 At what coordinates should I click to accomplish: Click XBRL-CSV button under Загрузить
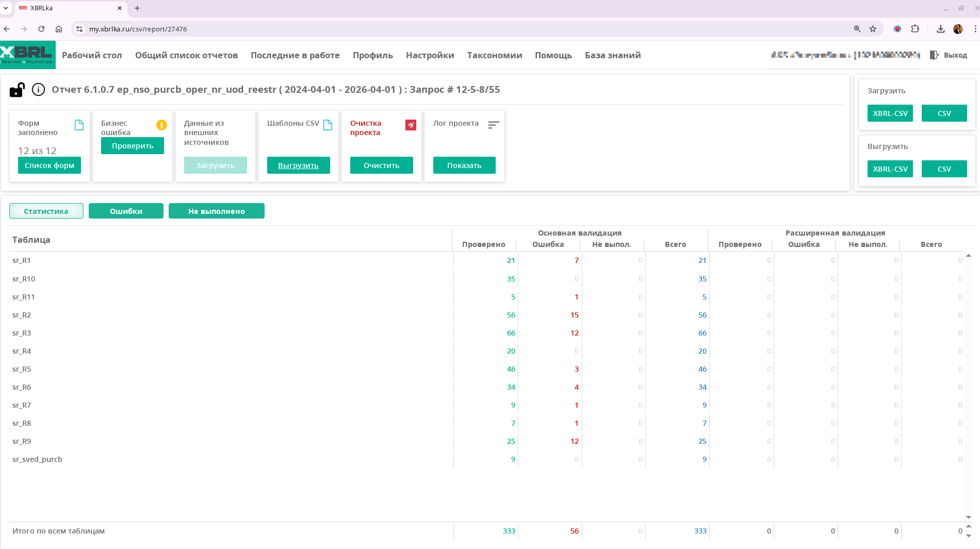(890, 113)
